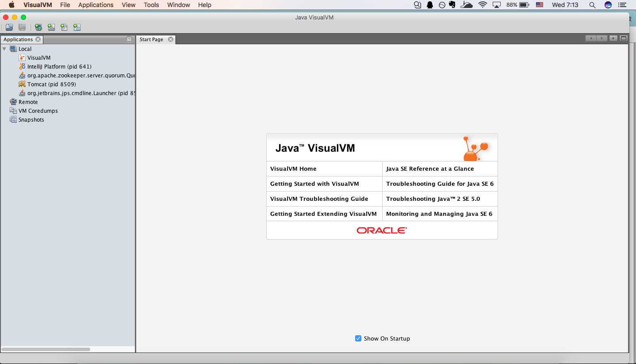Open the VisualVM Home link
636x364 pixels.
pos(293,169)
